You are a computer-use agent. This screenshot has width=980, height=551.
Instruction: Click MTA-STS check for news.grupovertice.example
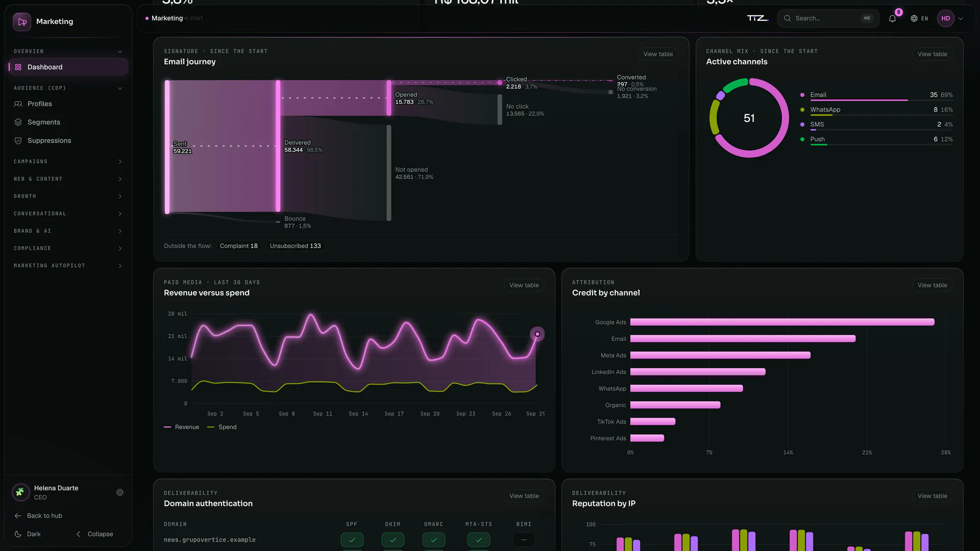(x=479, y=540)
